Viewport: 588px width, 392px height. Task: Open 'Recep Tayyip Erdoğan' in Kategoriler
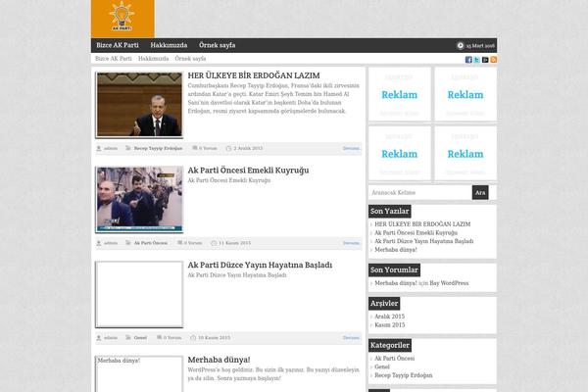[404, 375]
